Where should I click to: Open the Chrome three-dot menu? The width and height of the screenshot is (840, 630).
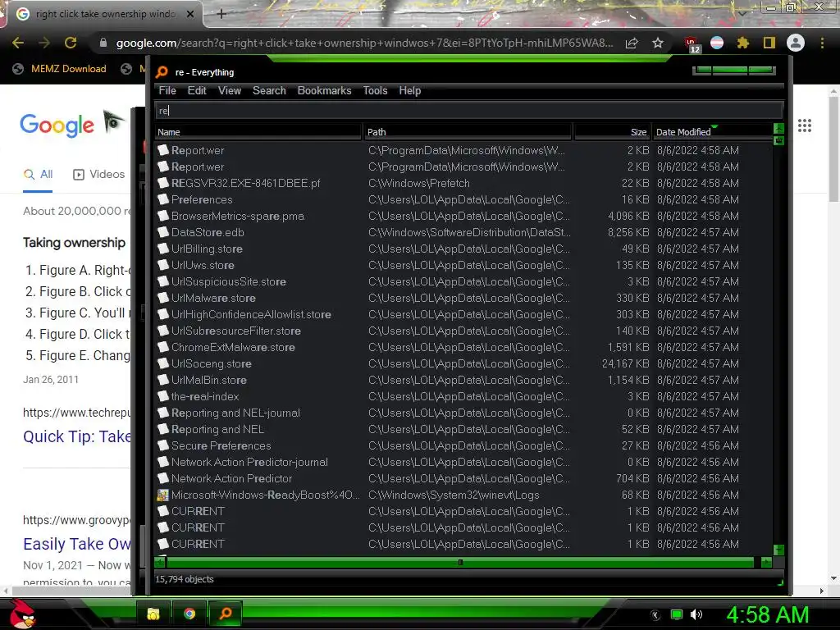point(822,43)
